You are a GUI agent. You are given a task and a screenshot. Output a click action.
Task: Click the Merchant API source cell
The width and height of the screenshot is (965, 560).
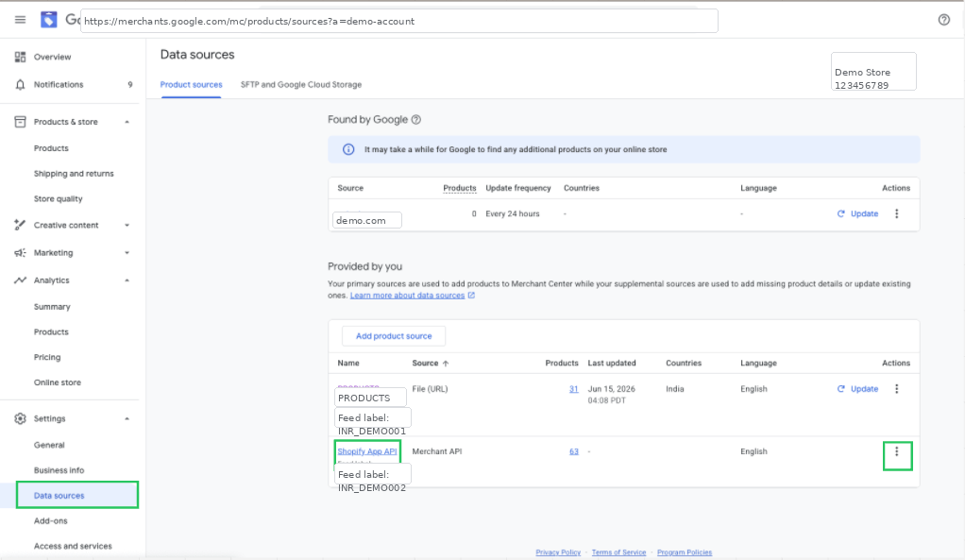pyautogui.click(x=437, y=451)
